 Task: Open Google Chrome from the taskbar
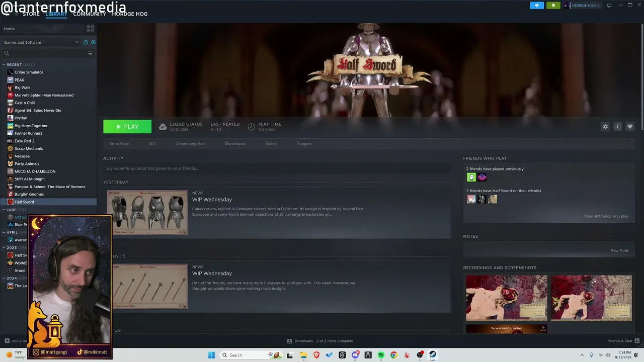(x=394, y=355)
